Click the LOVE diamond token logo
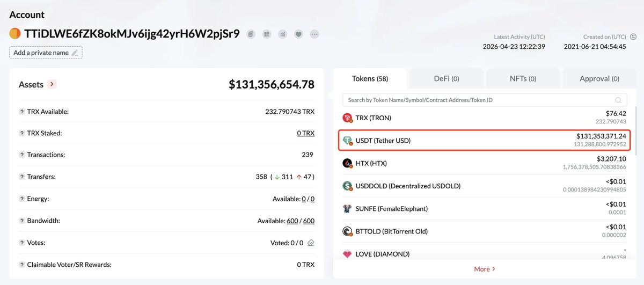This screenshot has height=285, width=644. (x=347, y=254)
